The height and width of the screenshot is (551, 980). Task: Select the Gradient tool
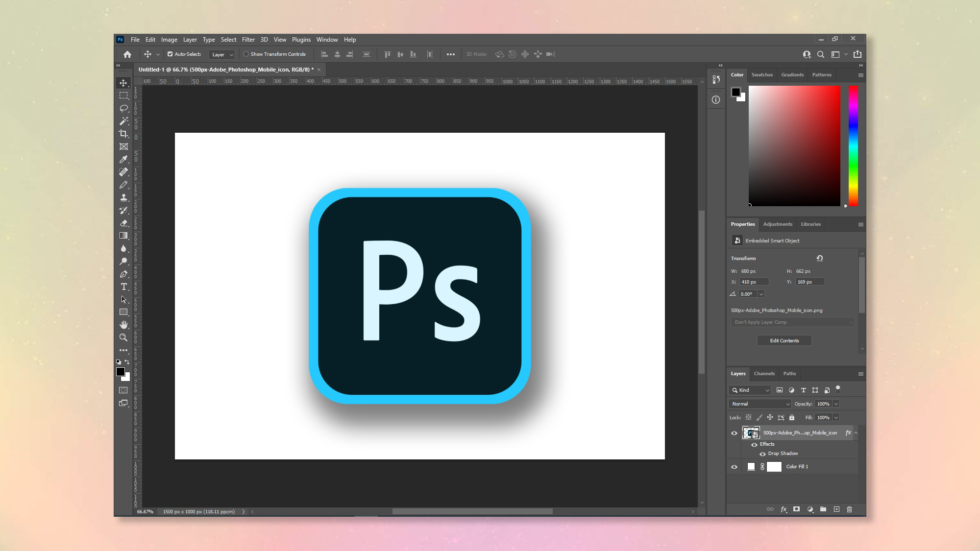click(x=123, y=235)
